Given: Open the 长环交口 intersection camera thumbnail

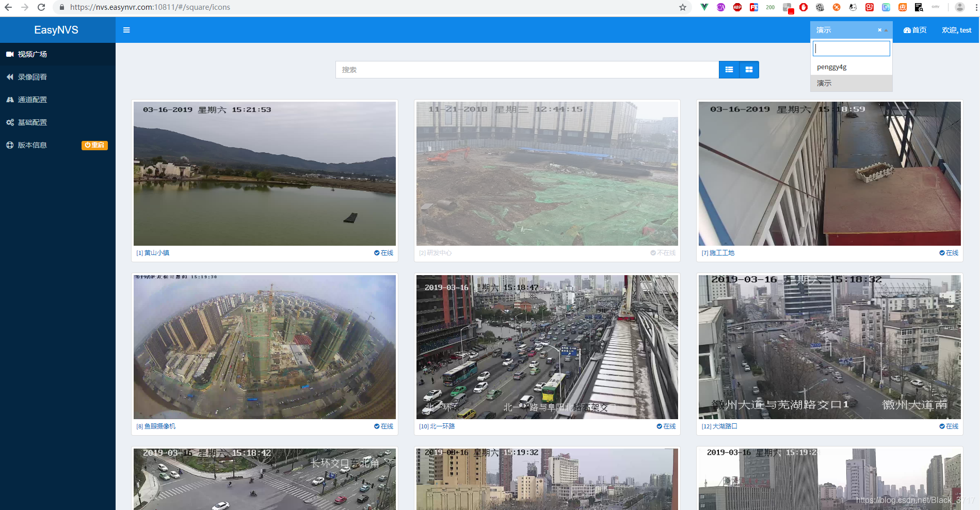Looking at the screenshot, I should point(265,479).
